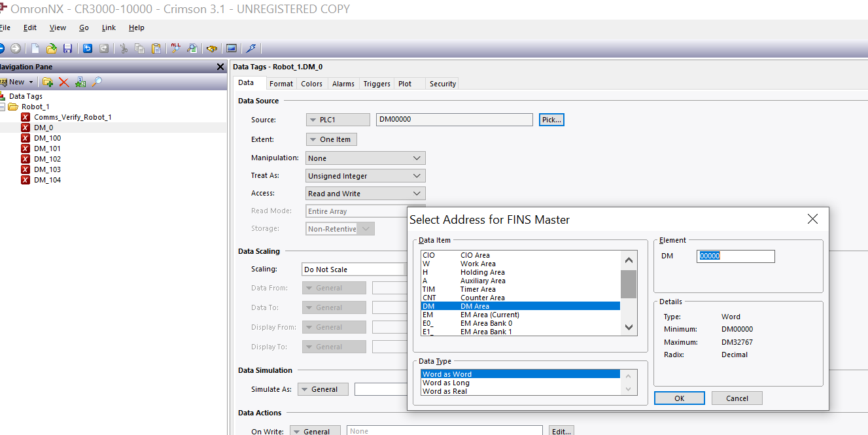Screen dimensions: 868x435
Task: Open the On Write General dropdown
Action: pyautogui.click(x=315, y=432)
